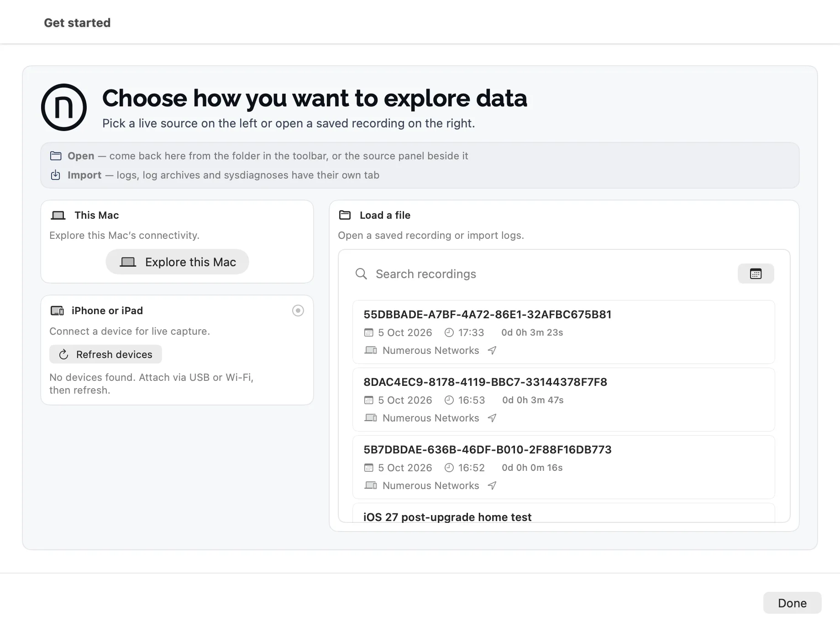Viewport: 840px width, 632px height.
Task: Click the folder icon beside Load a file
Action: click(x=345, y=215)
